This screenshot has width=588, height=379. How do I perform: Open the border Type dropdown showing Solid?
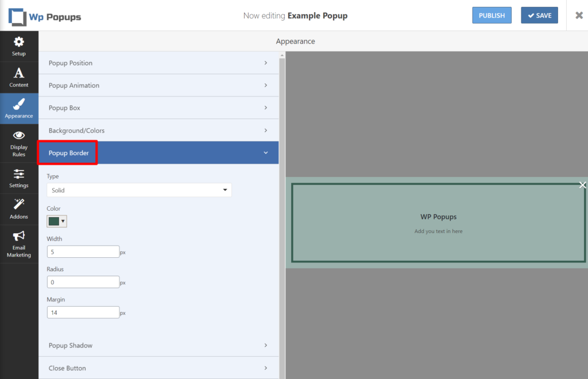click(x=139, y=189)
